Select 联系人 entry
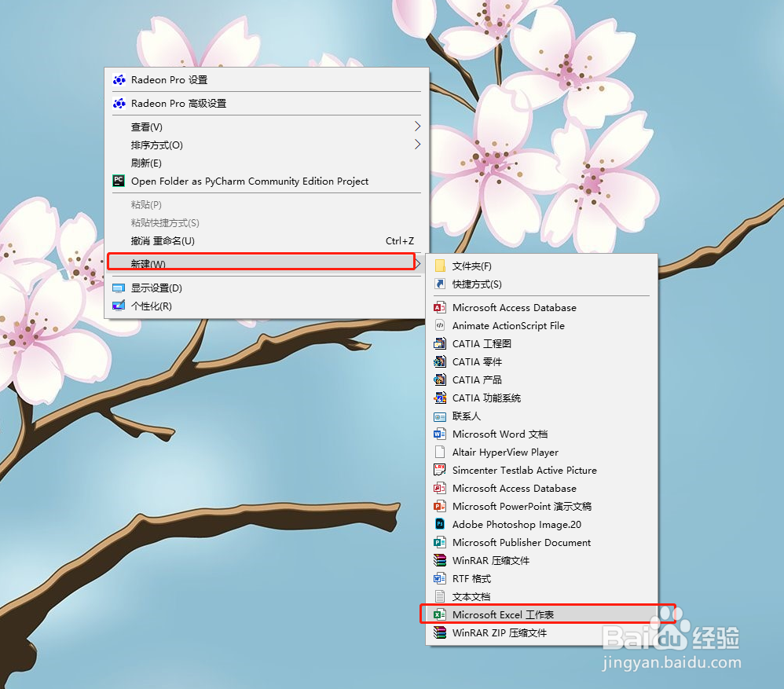Screen dimensions: 784x689 541,416
